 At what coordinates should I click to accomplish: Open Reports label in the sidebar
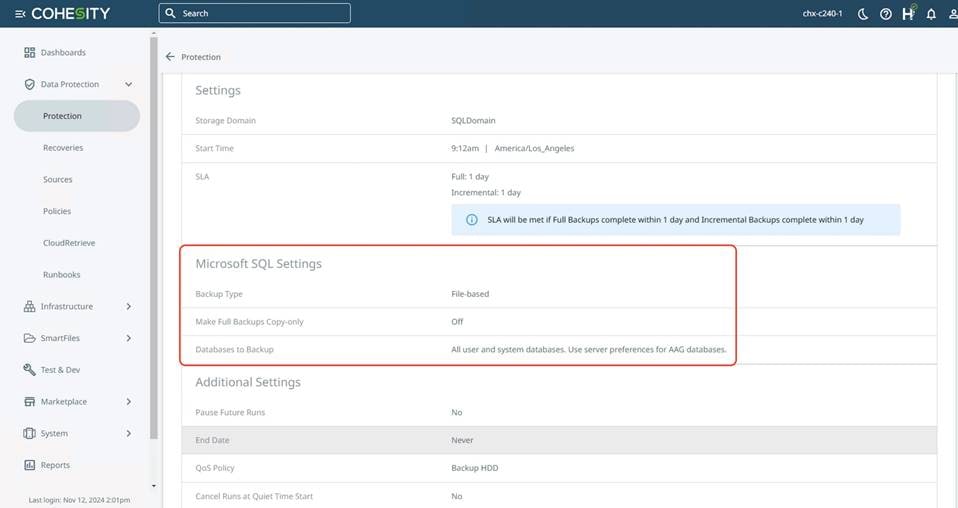[55, 465]
